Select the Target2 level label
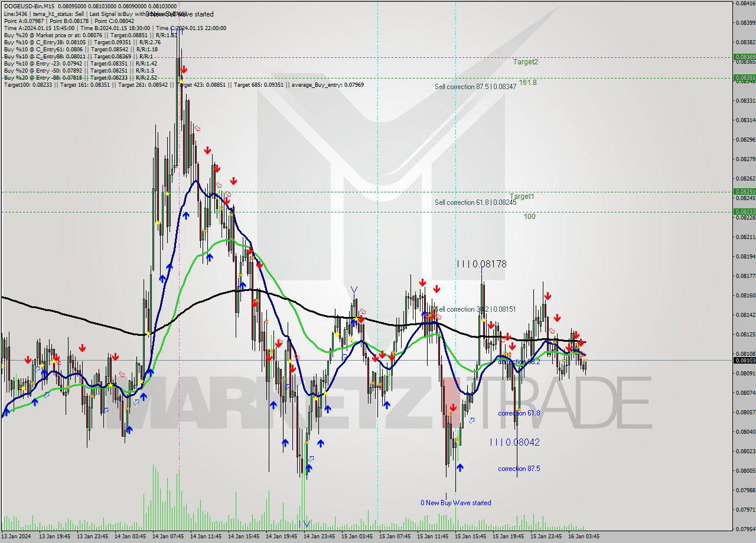 [x=525, y=61]
